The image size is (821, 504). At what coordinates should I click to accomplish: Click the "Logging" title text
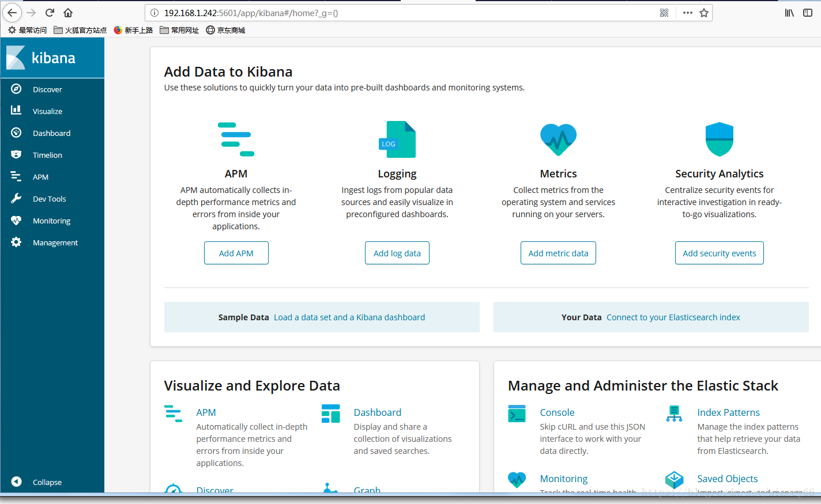pyautogui.click(x=397, y=173)
